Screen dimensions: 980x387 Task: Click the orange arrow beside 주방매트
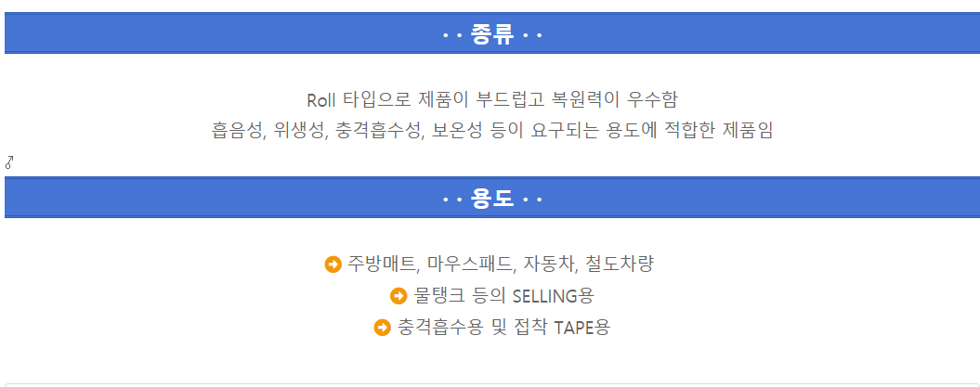point(333,264)
